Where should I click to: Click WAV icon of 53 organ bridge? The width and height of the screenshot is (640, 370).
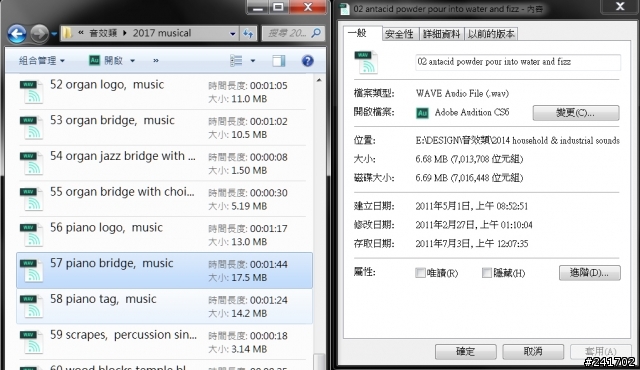pyautogui.click(x=31, y=127)
